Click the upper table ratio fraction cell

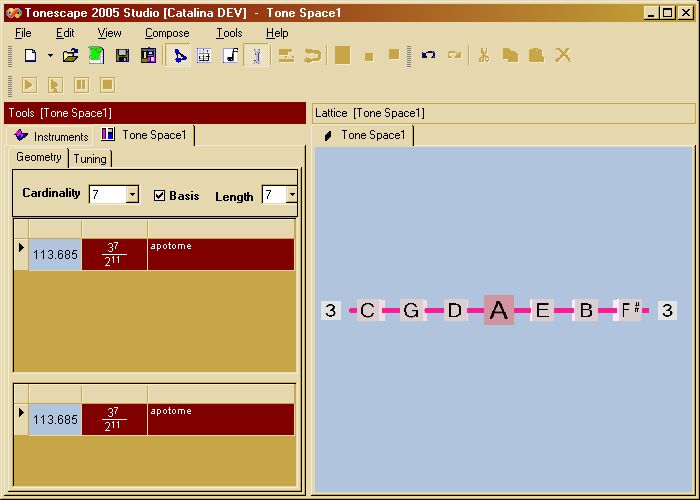(115, 254)
